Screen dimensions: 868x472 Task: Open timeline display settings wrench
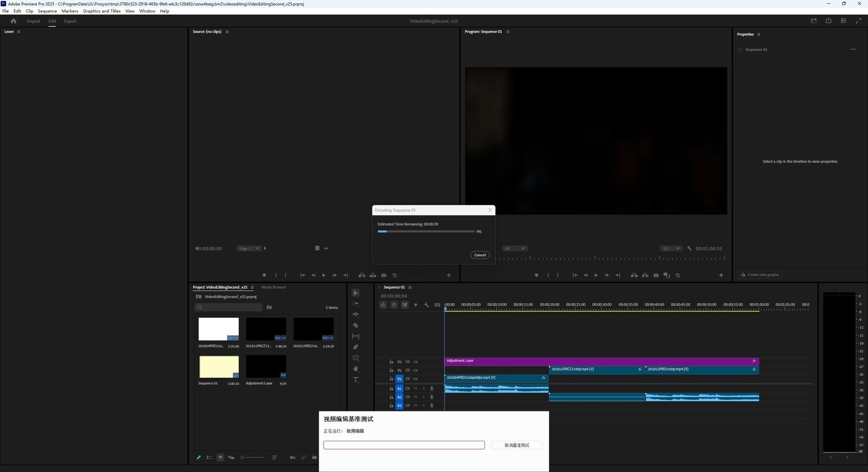426,305
